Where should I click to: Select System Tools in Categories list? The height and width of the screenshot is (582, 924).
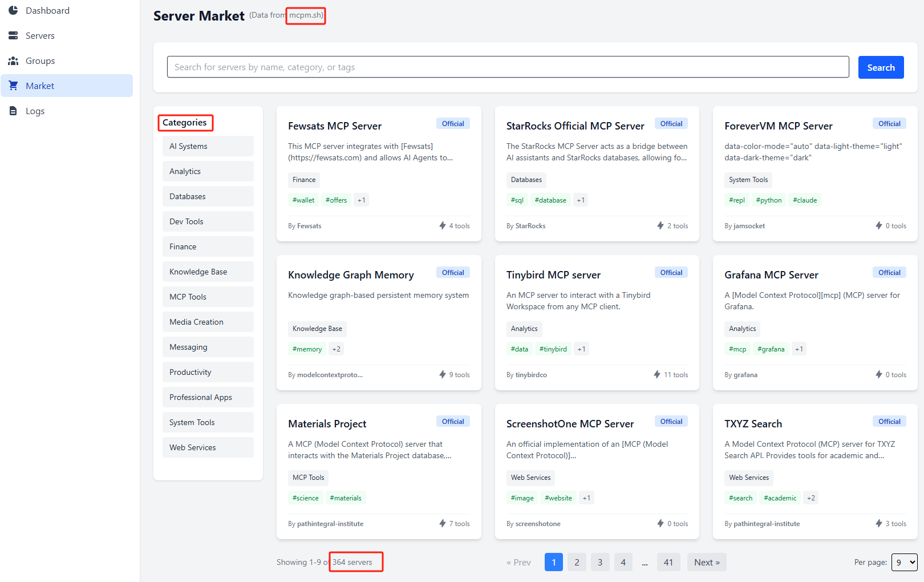coord(208,422)
